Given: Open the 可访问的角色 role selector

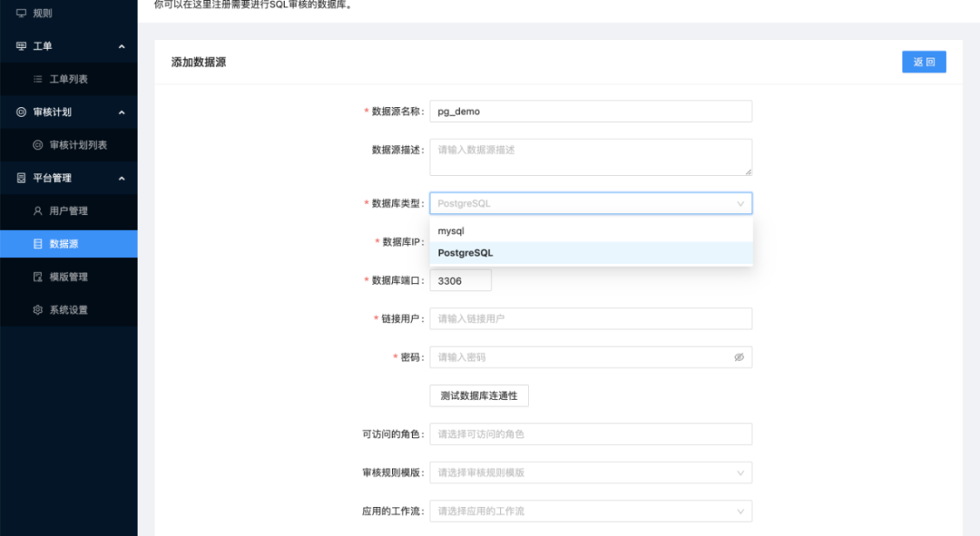Looking at the screenshot, I should 591,434.
